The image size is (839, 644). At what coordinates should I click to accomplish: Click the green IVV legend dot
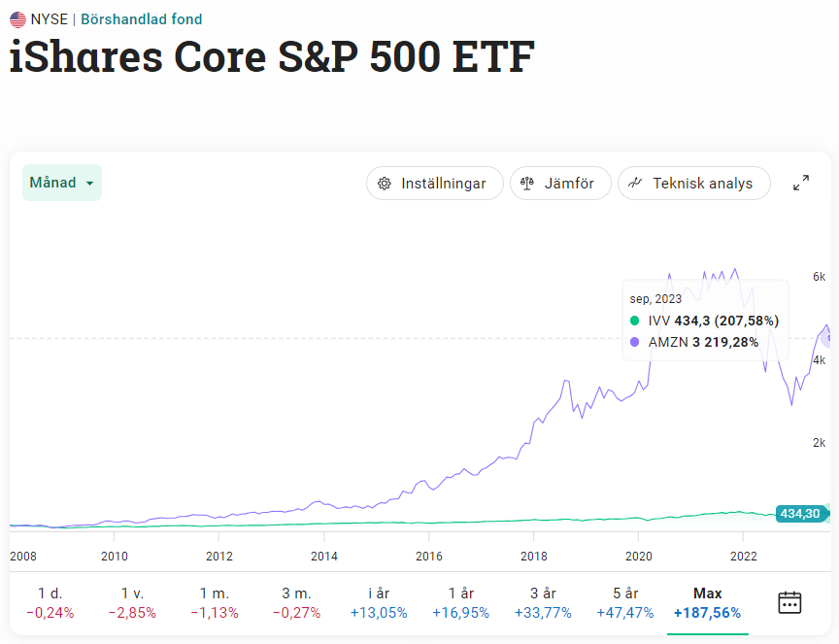[635, 321]
